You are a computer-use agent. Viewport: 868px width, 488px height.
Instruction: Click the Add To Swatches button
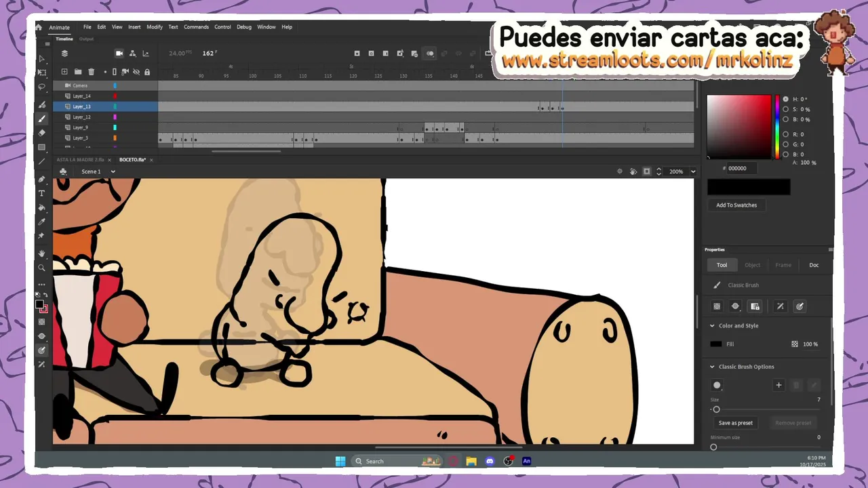click(x=736, y=205)
